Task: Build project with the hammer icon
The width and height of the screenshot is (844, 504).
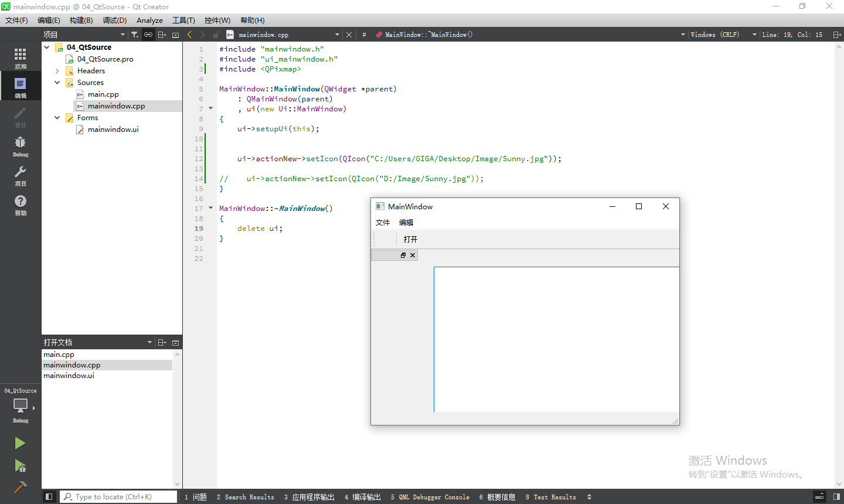Action: (x=20, y=487)
